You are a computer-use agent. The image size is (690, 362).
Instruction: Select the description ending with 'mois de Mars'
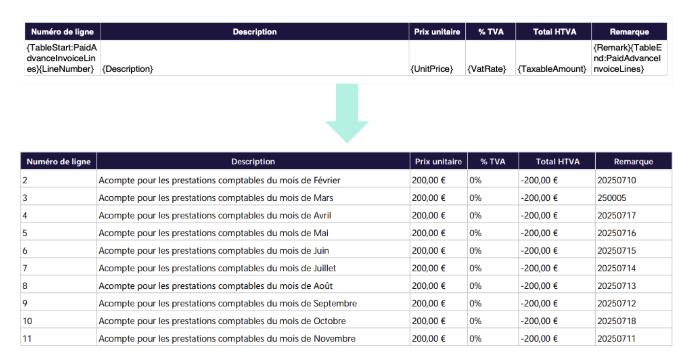(216, 198)
